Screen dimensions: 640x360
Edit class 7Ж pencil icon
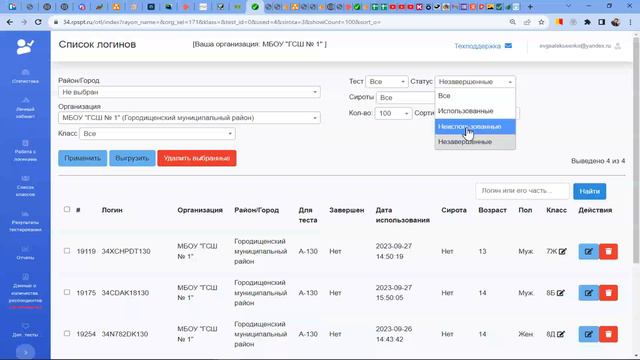tap(562, 251)
